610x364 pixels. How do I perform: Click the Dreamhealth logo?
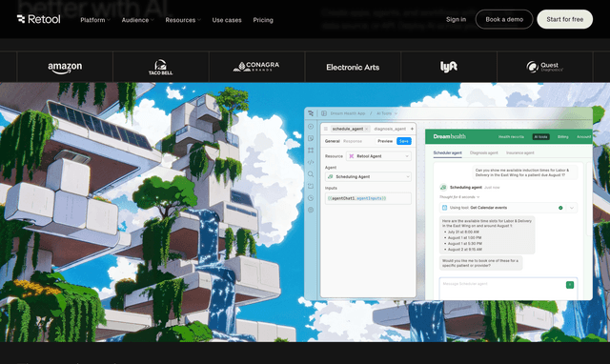pos(449,136)
